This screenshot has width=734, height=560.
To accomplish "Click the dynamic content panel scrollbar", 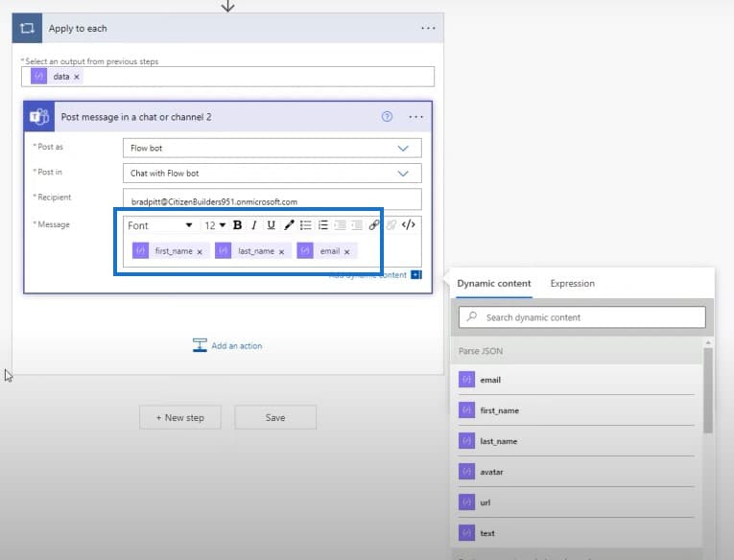I will [708, 390].
